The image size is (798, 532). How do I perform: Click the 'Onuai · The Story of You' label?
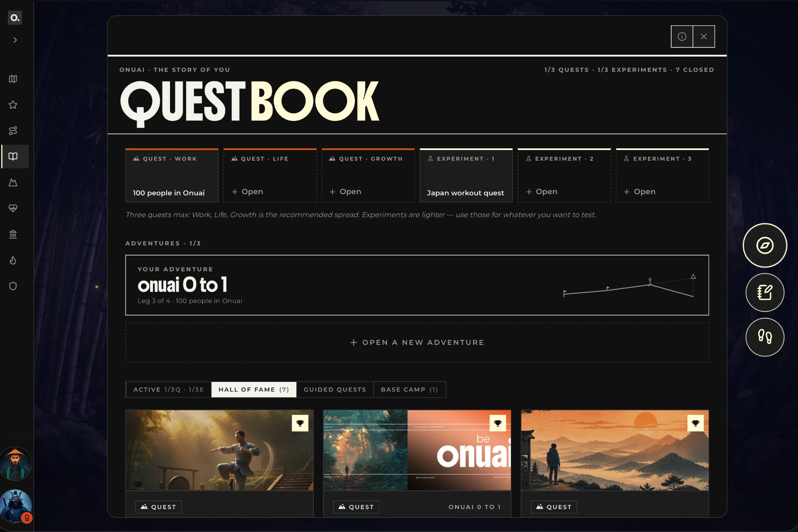(175, 70)
